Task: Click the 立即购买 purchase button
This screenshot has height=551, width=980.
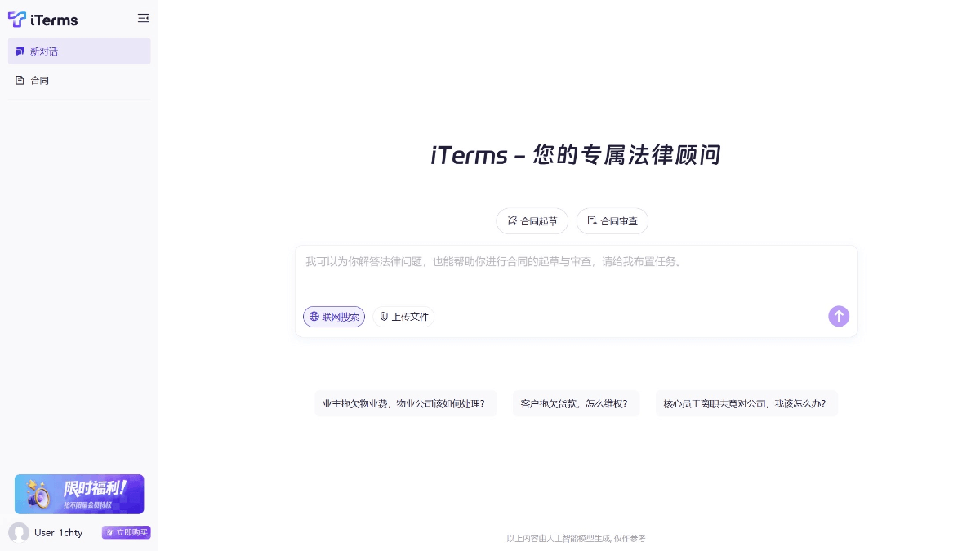Action: click(x=127, y=532)
